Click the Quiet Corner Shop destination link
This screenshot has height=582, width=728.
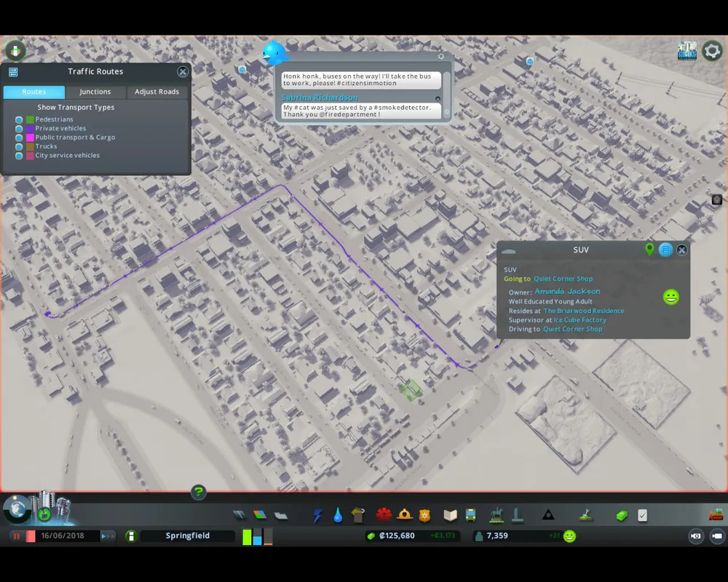[x=563, y=279]
